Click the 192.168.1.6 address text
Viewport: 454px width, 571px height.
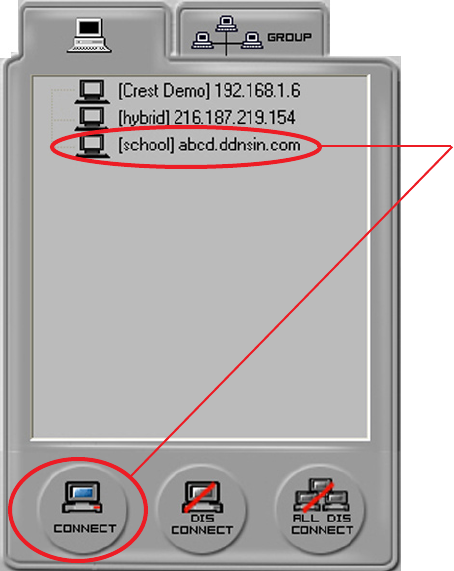point(257,90)
